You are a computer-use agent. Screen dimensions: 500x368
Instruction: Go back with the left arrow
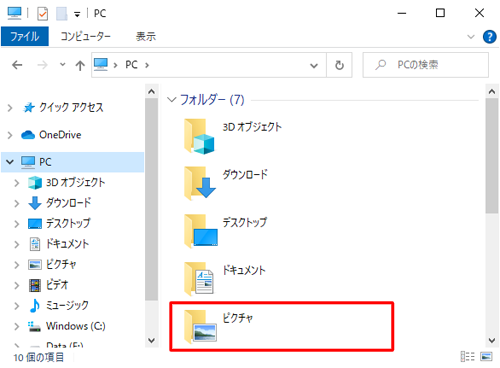[17, 65]
